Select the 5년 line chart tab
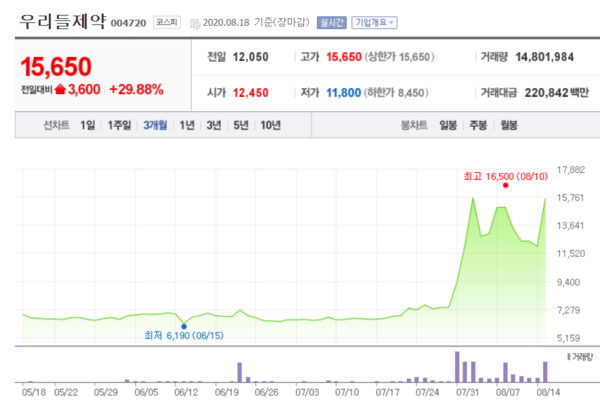 click(241, 125)
